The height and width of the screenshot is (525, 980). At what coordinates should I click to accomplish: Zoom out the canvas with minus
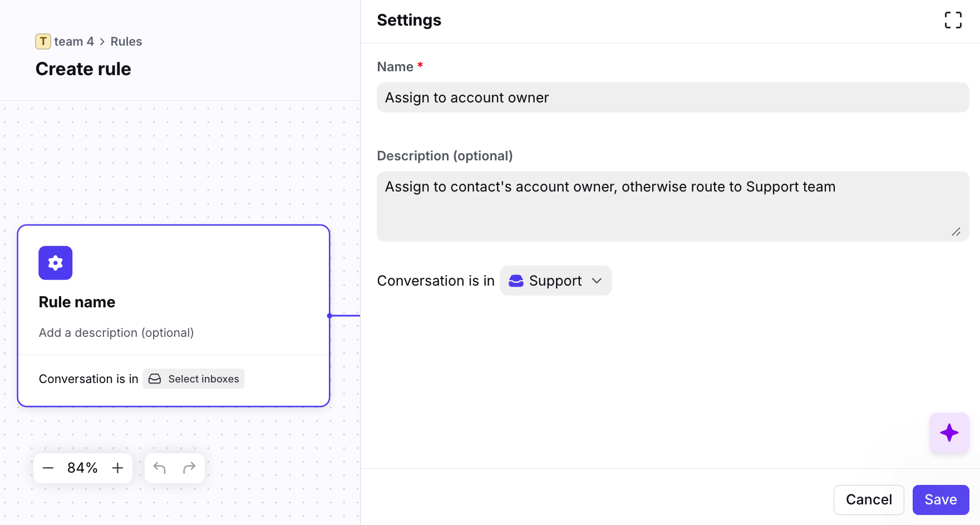(x=48, y=468)
